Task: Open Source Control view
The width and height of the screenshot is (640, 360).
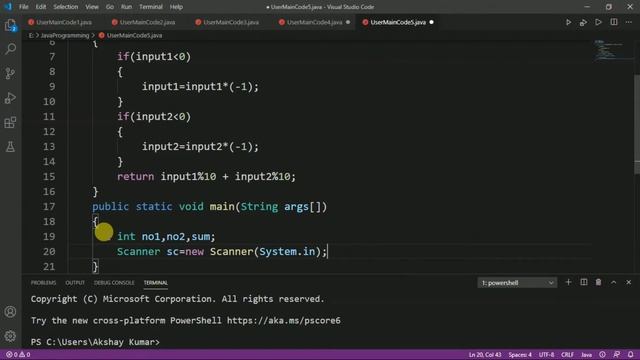Action: coord(10,73)
